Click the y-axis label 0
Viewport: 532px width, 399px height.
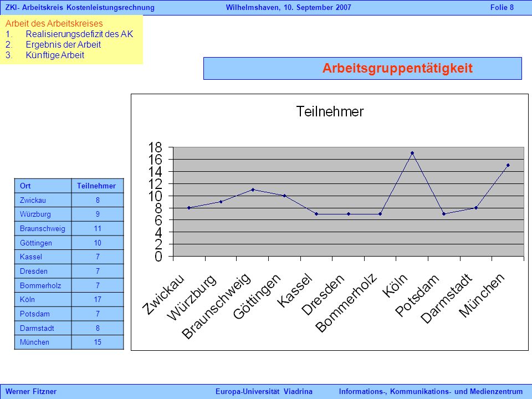[158, 257]
